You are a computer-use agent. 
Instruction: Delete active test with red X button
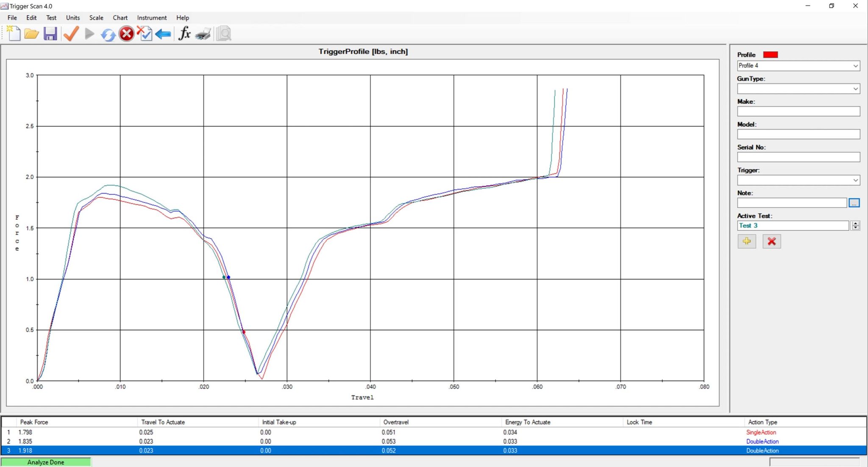pos(771,241)
